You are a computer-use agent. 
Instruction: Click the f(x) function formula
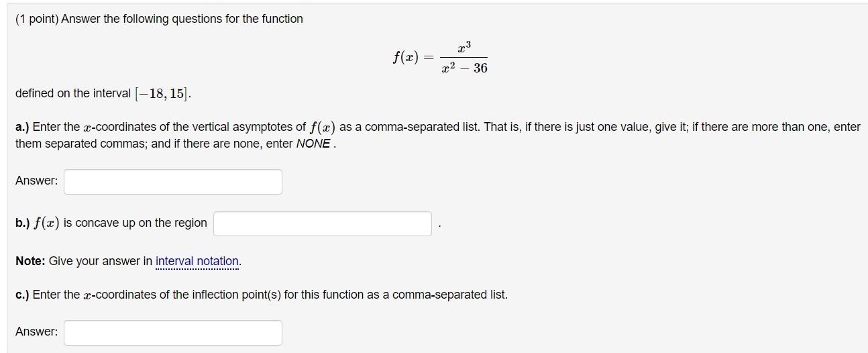tap(440, 58)
